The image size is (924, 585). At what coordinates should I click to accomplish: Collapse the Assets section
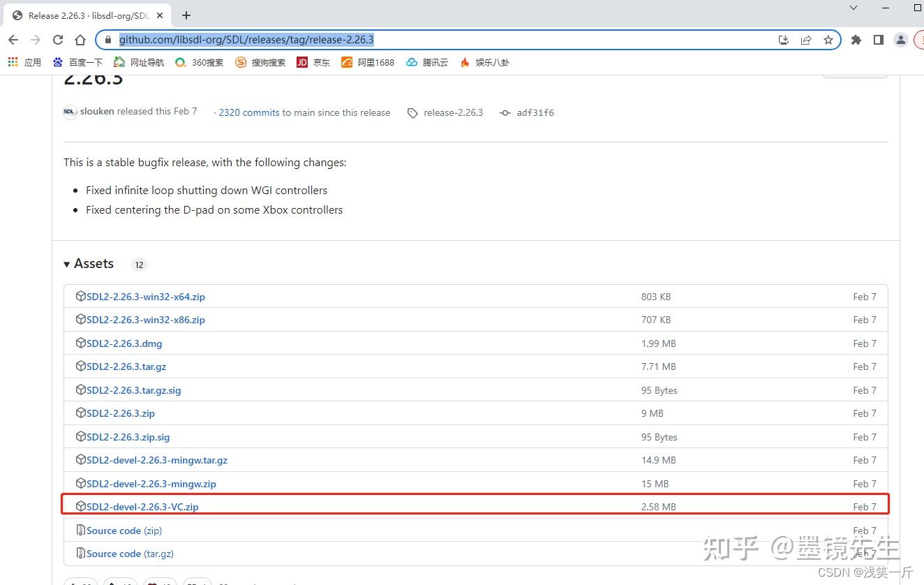click(x=66, y=264)
